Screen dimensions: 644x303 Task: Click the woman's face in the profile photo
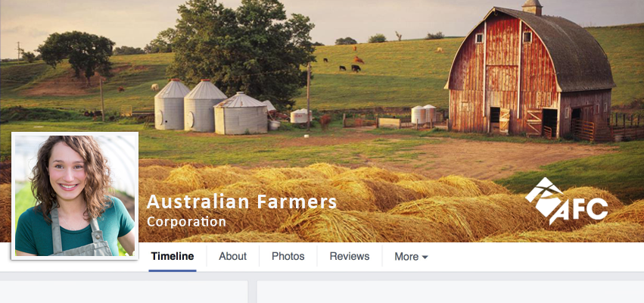point(67,172)
